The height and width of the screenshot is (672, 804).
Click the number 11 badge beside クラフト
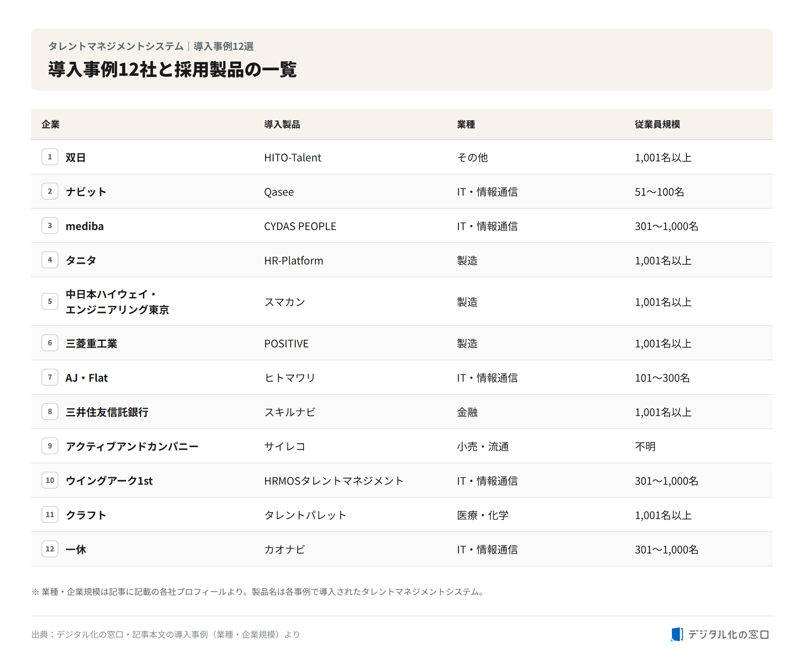[x=50, y=515]
